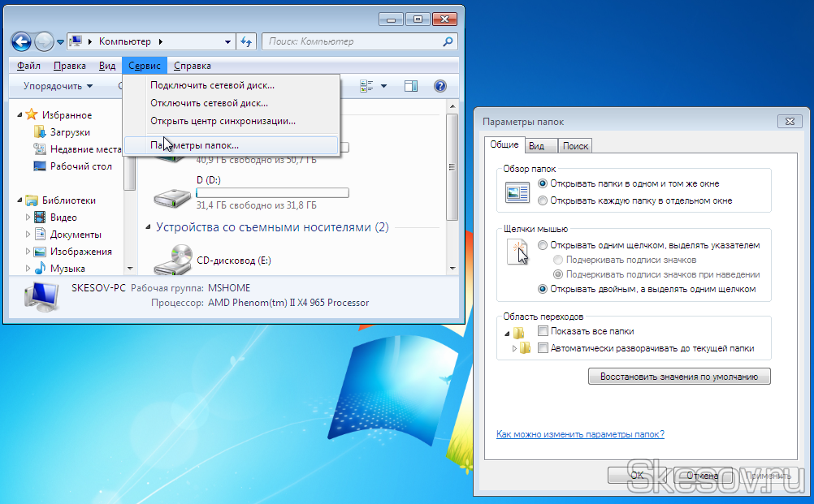Screen dimensions: 814x504
Task: Toggle the preview pane icon
Action: pos(411,86)
